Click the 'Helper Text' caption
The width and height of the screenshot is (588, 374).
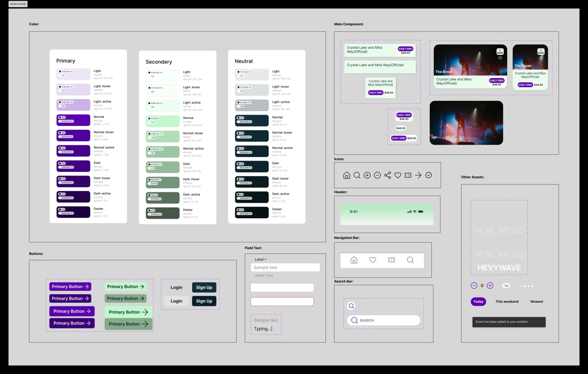[x=264, y=275]
